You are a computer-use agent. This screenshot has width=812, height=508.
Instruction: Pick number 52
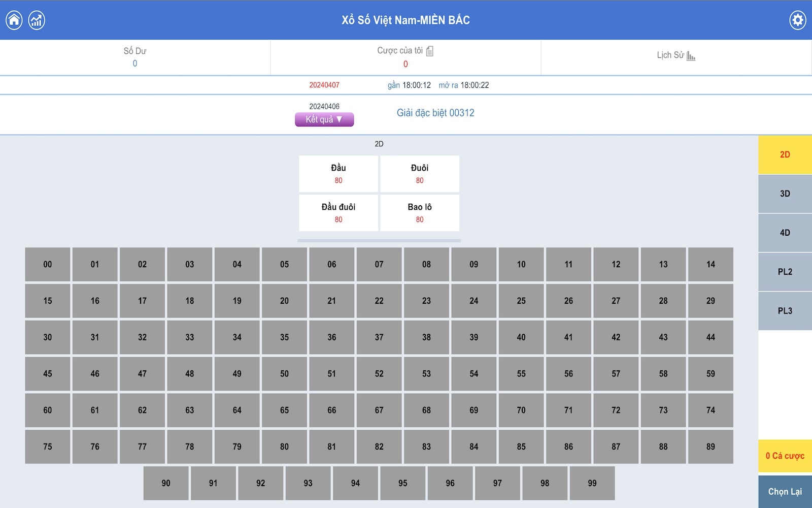click(379, 374)
